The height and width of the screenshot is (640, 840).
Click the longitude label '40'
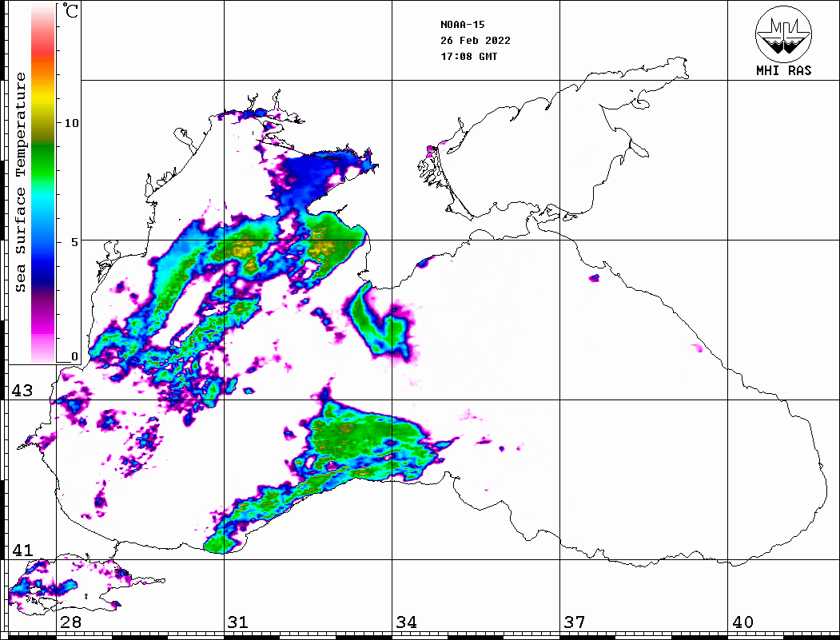(x=742, y=622)
